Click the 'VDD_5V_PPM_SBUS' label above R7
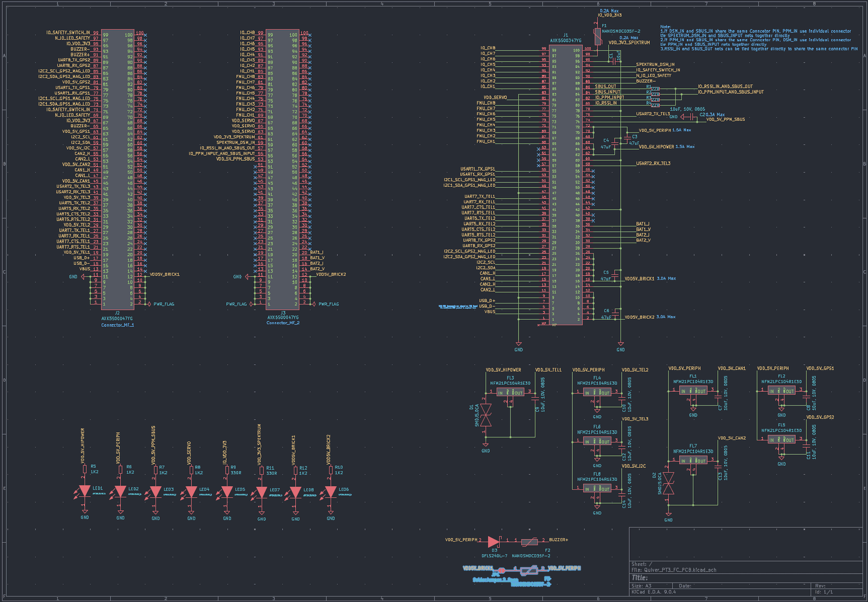The height and width of the screenshot is (602, 868). click(x=154, y=445)
